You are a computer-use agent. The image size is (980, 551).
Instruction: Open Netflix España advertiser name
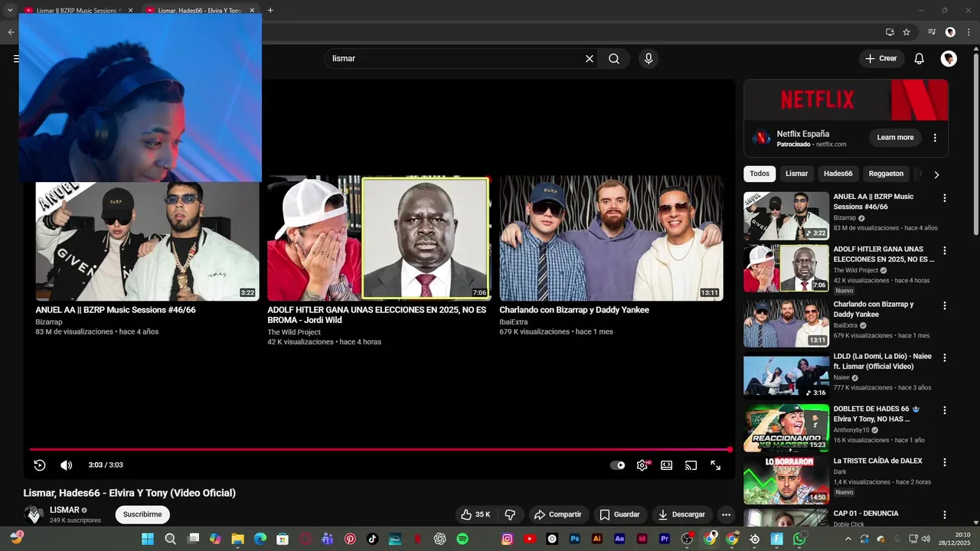click(x=802, y=134)
